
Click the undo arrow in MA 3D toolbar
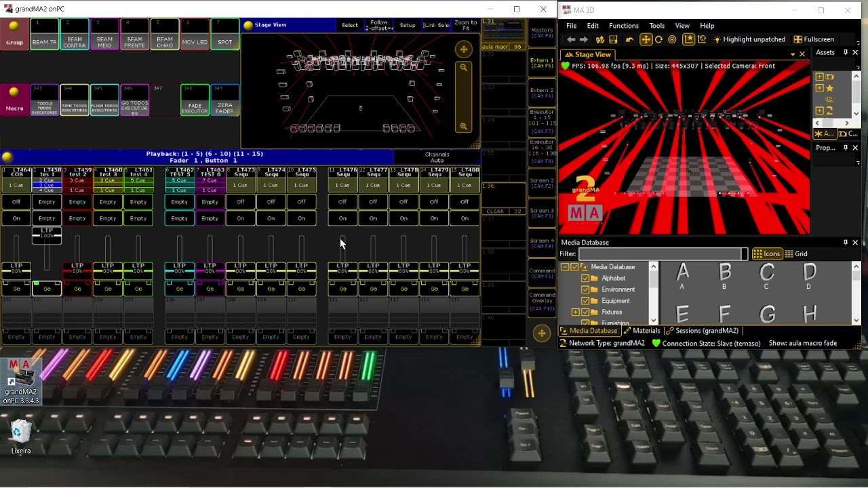(629, 39)
